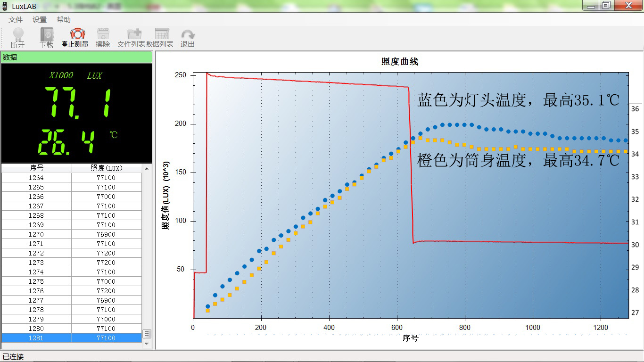Minimize the LuxLAB window
This screenshot has height=362, width=644.
[591, 5]
